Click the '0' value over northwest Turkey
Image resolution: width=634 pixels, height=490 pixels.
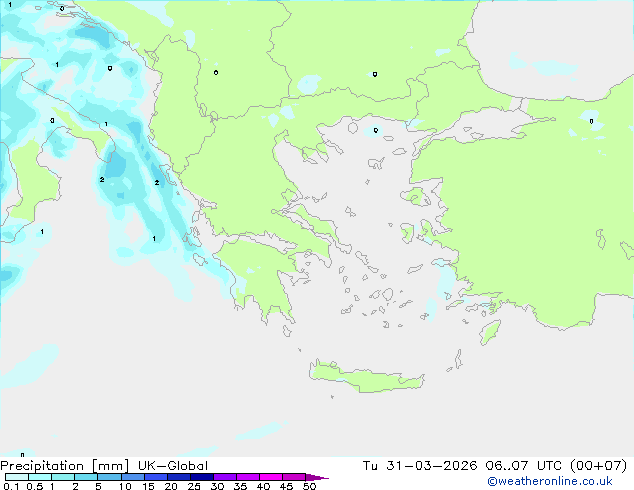pyautogui.click(x=592, y=121)
